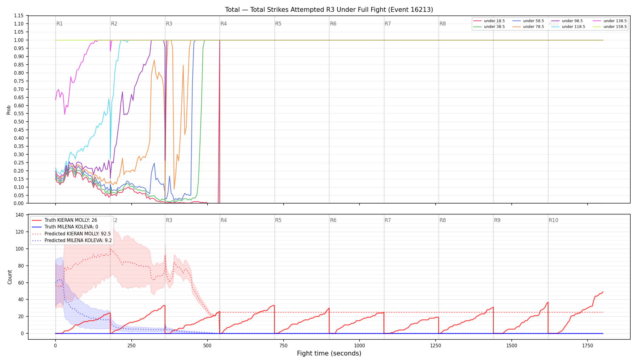Click the 100 tick on the Count axis

tap(20, 249)
